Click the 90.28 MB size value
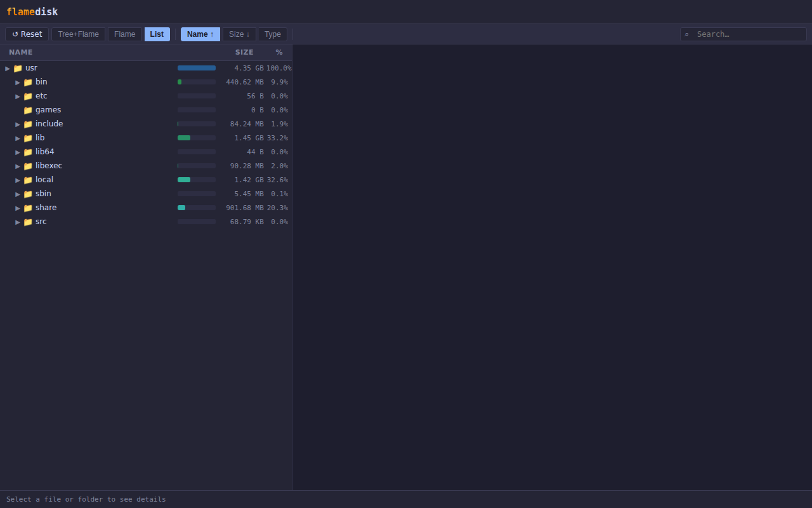 click(x=247, y=166)
